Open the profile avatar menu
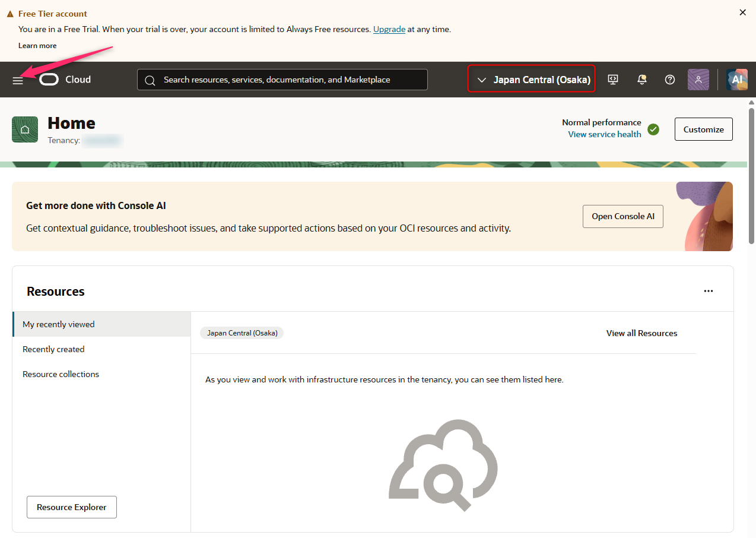 coord(698,80)
